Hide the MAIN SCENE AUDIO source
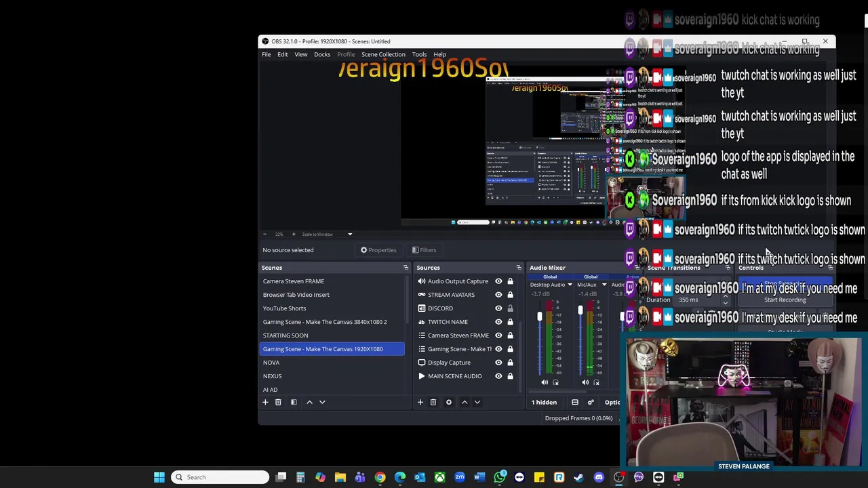This screenshot has height=488, width=868. pyautogui.click(x=498, y=376)
